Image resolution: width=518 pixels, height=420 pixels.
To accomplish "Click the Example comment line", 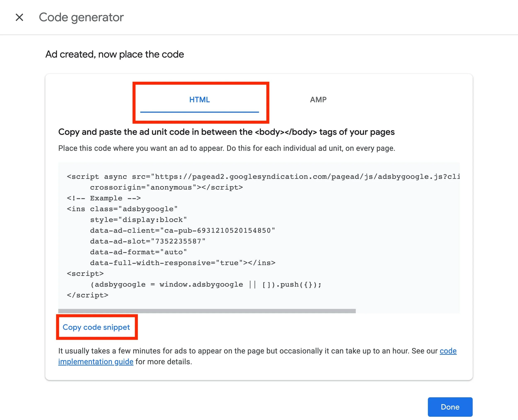I will click(x=104, y=198).
